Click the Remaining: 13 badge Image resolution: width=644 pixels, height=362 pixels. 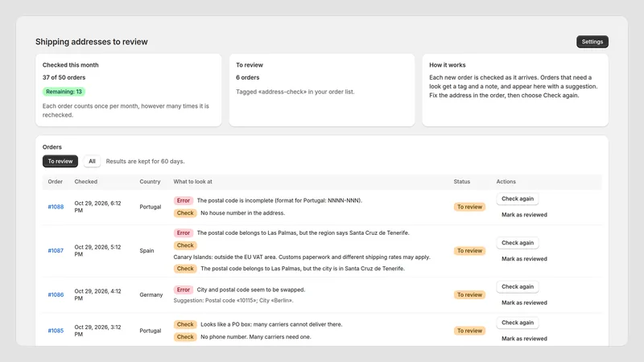(x=64, y=92)
